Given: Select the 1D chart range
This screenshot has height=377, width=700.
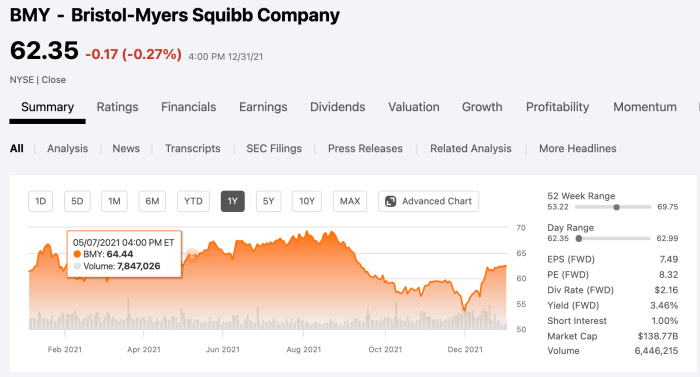Looking at the screenshot, I should pos(41,201).
